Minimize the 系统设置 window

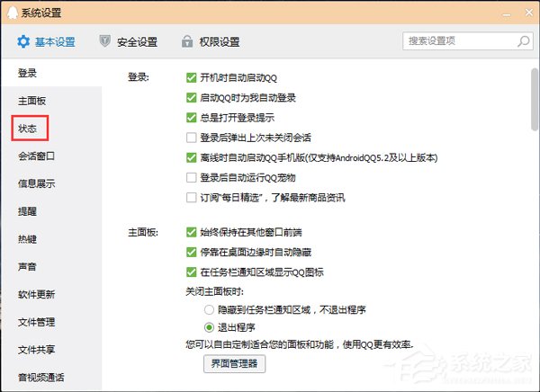pyautogui.click(x=507, y=13)
